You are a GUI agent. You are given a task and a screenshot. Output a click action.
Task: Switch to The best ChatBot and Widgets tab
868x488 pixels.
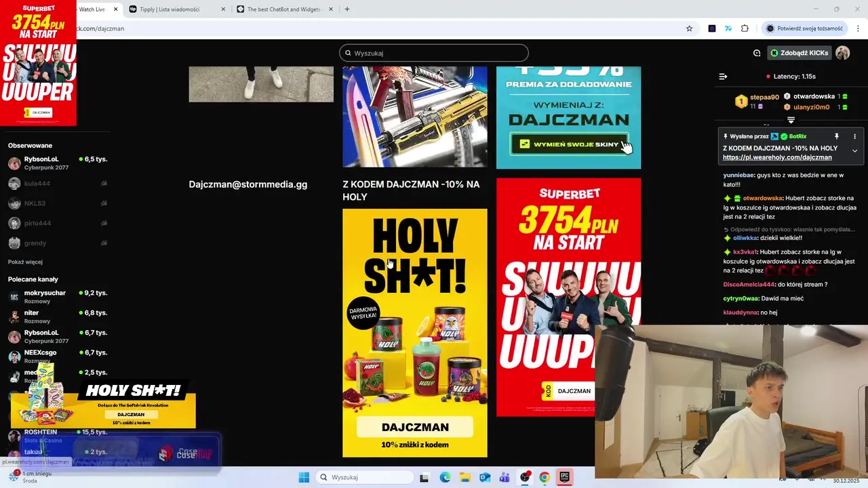click(x=285, y=9)
